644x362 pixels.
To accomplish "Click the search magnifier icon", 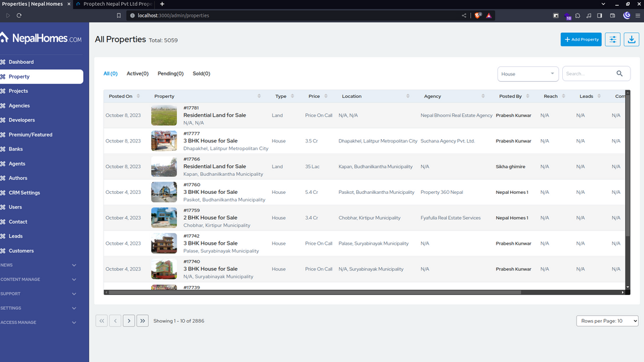I will [620, 73].
